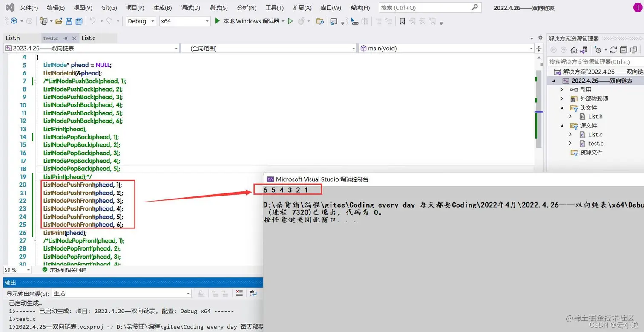Click the line number 26 in the editor
This screenshot has width=644, height=332.
point(23,233)
